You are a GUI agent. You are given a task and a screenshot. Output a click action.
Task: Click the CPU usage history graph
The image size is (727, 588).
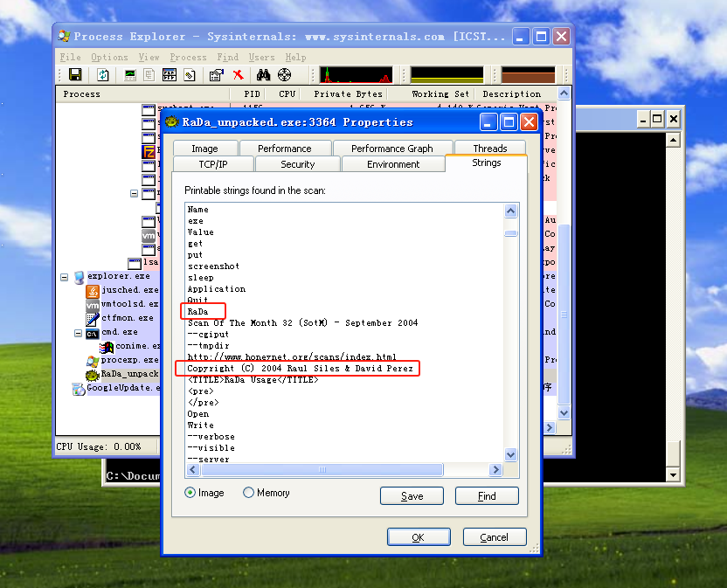coord(357,74)
